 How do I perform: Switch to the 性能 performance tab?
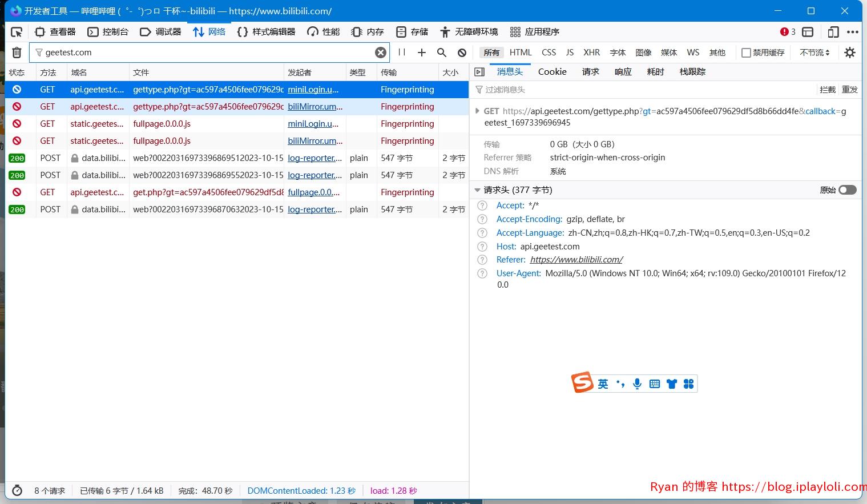pos(324,32)
